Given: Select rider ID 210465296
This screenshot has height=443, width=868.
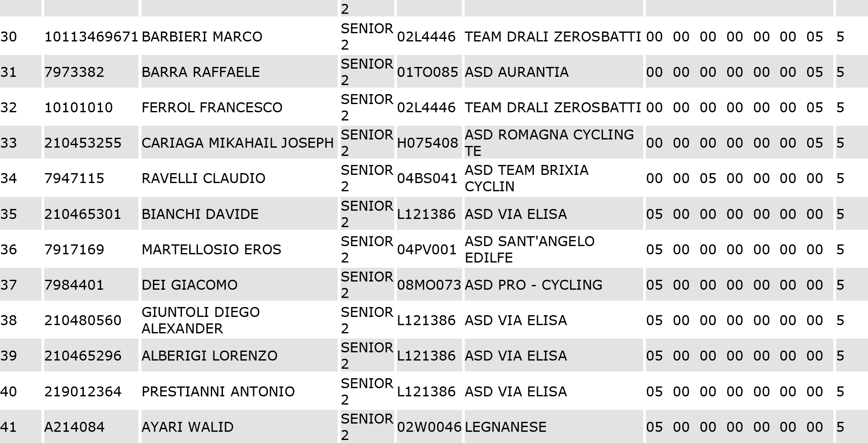Looking at the screenshot, I should point(83,356).
